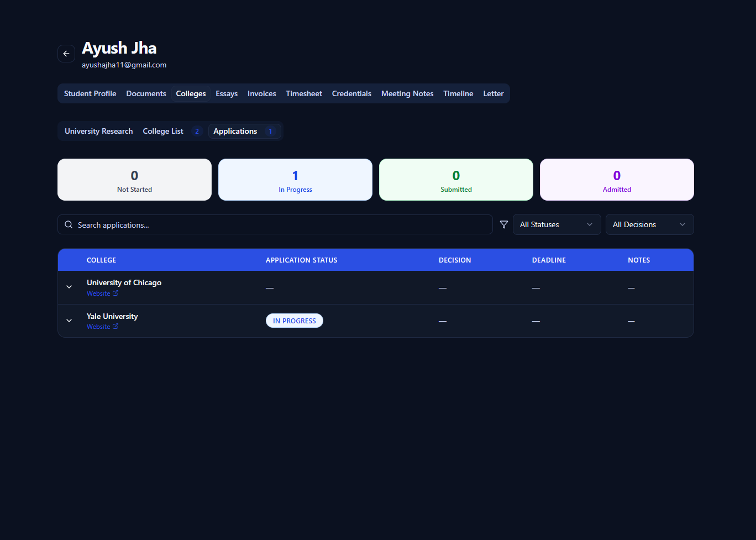Open the University of Chicago Website link
The image size is (756, 540).
pos(102,293)
